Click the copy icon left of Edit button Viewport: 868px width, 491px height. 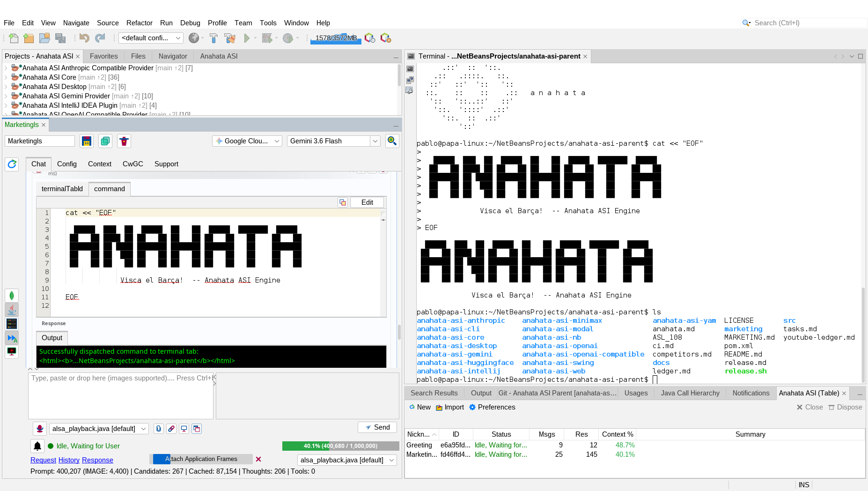point(343,202)
